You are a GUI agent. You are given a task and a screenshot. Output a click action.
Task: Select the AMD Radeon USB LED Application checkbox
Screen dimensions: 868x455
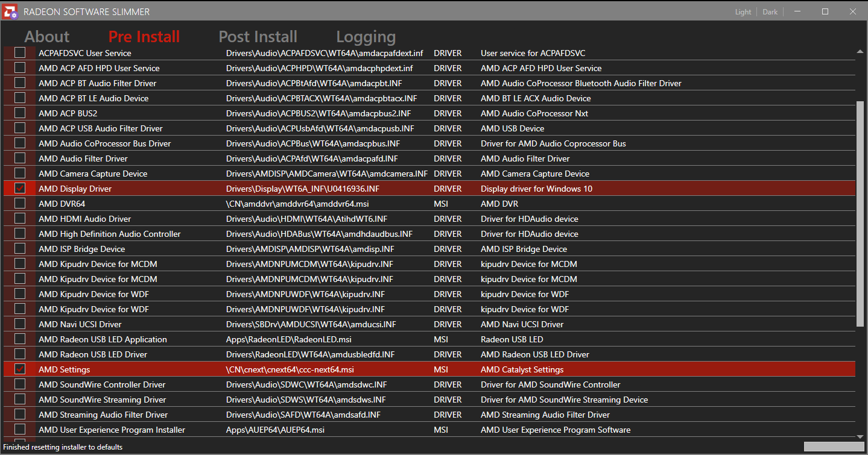coord(20,339)
